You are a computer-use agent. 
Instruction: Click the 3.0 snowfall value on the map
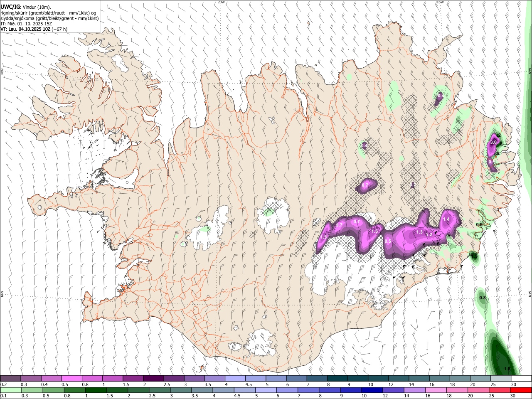(493, 142)
